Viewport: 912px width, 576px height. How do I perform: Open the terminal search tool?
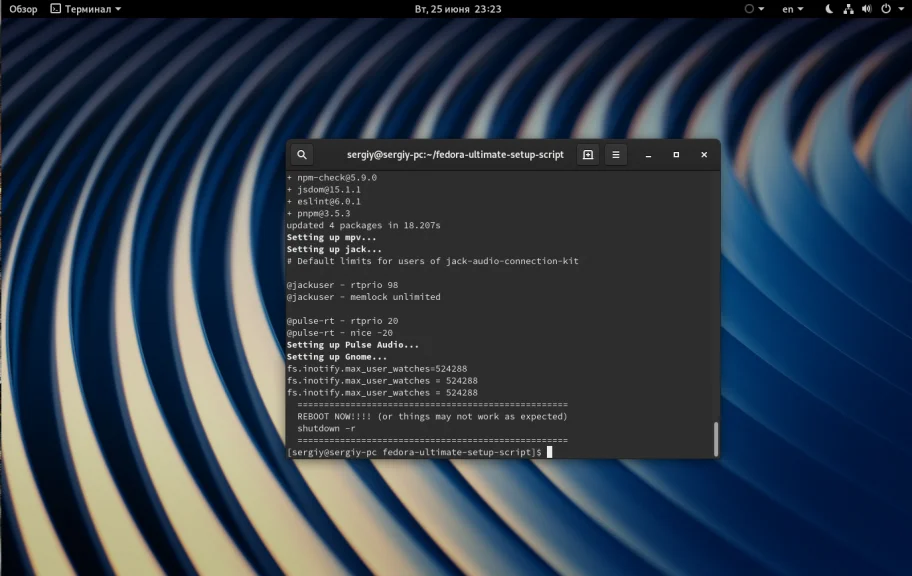(302, 155)
